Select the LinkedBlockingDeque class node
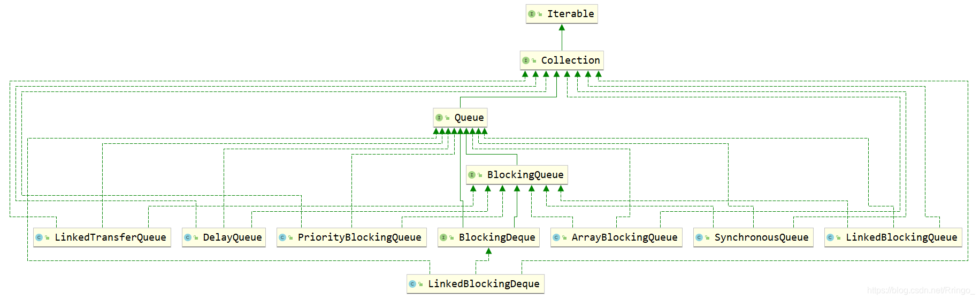The image size is (980, 300). 476,284
